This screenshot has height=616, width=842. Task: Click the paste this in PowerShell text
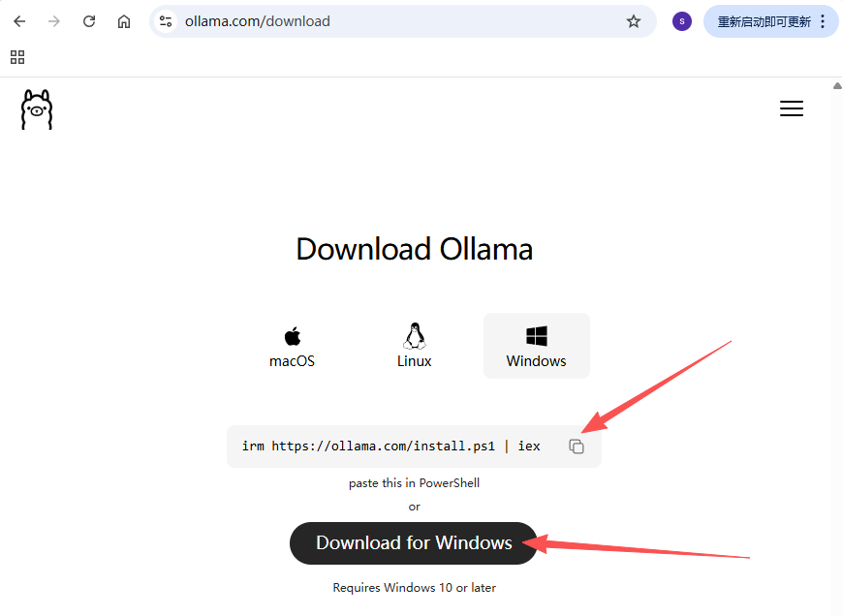(x=414, y=483)
